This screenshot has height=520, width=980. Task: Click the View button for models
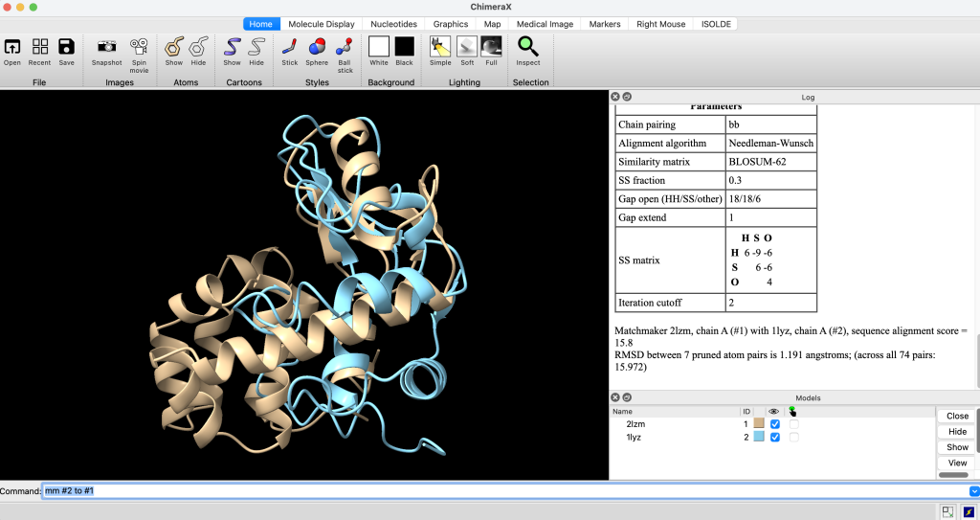click(x=957, y=463)
